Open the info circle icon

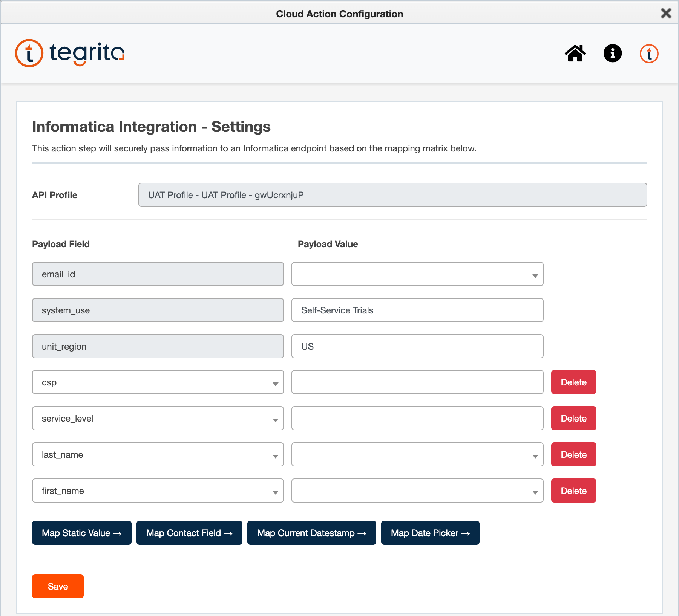[x=612, y=53]
